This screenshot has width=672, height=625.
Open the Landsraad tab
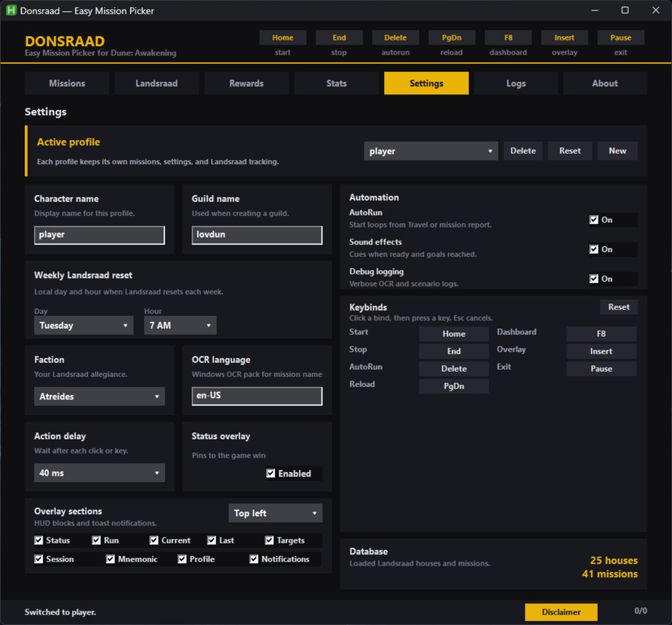[x=156, y=83]
